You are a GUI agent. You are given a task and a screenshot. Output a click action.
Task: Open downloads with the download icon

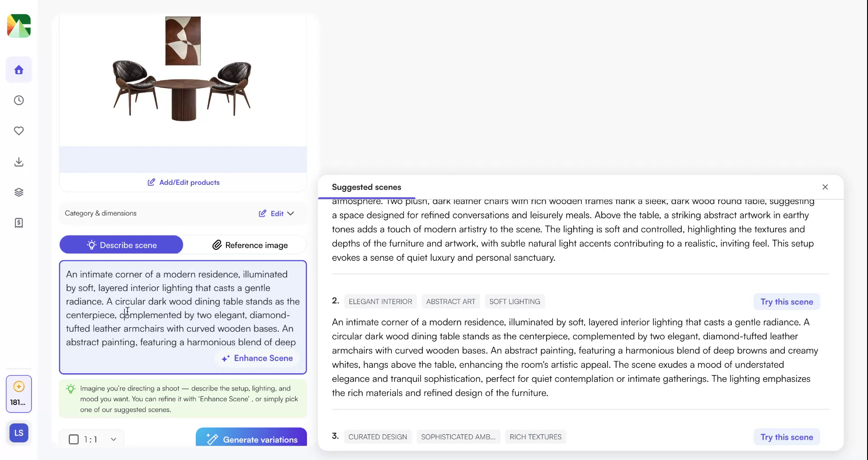[19, 162]
